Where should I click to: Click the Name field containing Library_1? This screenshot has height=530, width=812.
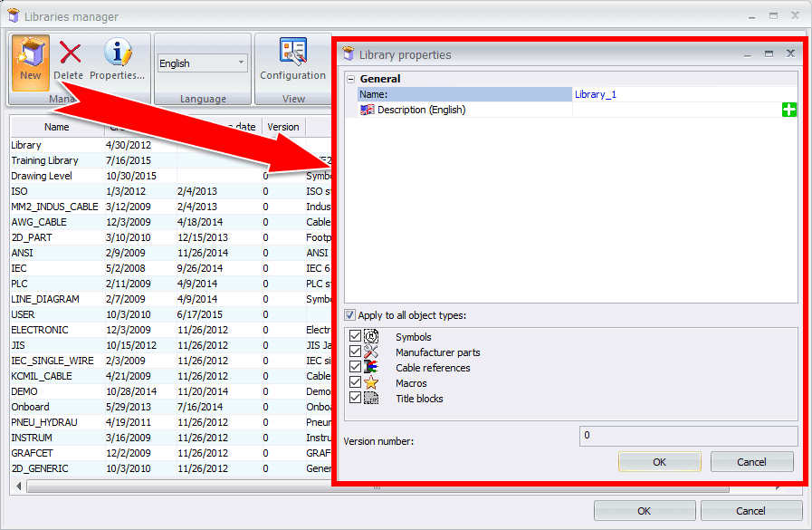(x=683, y=94)
